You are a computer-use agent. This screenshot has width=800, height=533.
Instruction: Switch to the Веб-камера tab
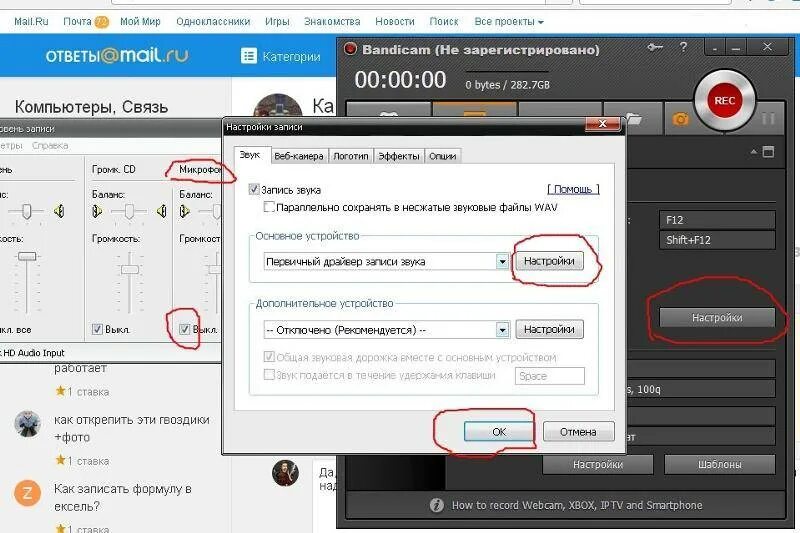[x=298, y=156]
